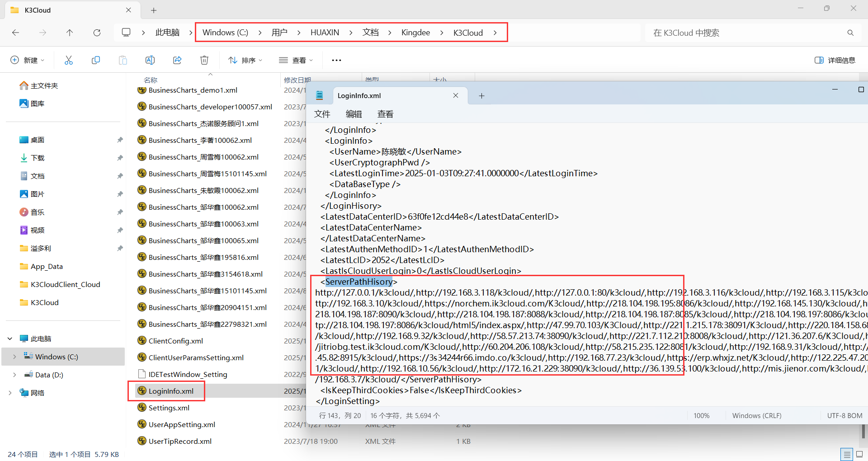Go forward in File Explorer

pos(42,33)
